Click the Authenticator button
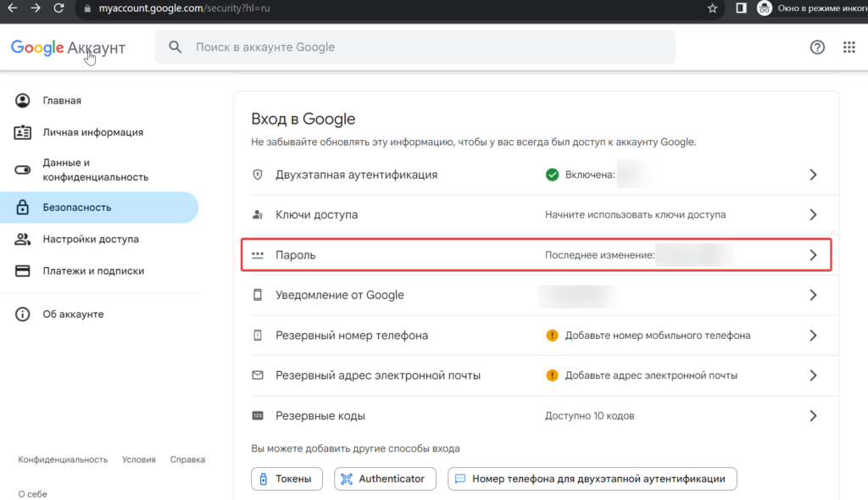This screenshot has height=500, width=868. (x=385, y=479)
